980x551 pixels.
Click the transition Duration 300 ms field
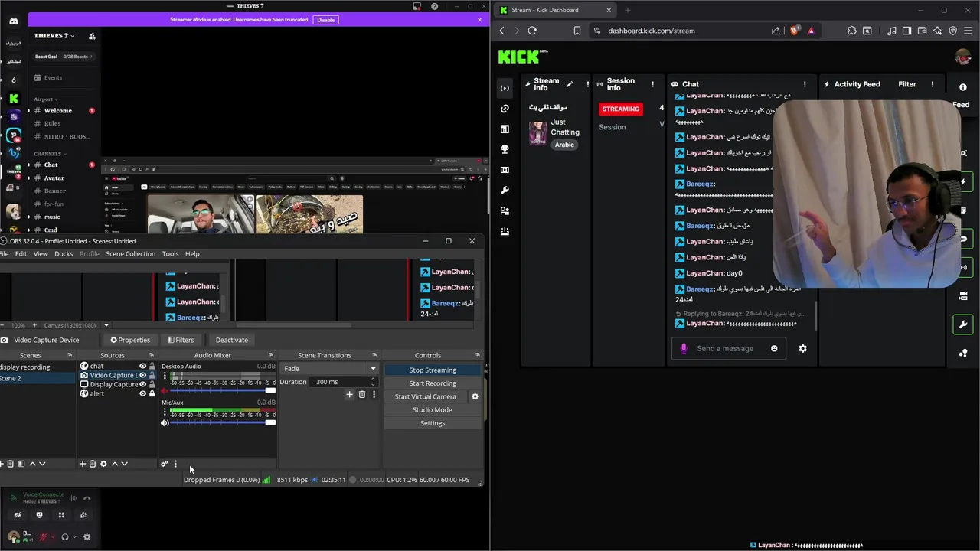(345, 382)
